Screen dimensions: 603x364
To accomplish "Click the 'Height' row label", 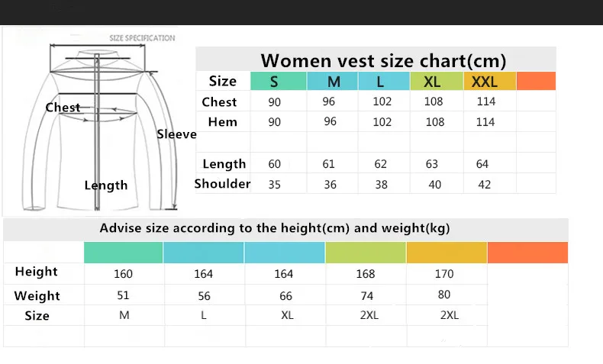I will (36, 272).
